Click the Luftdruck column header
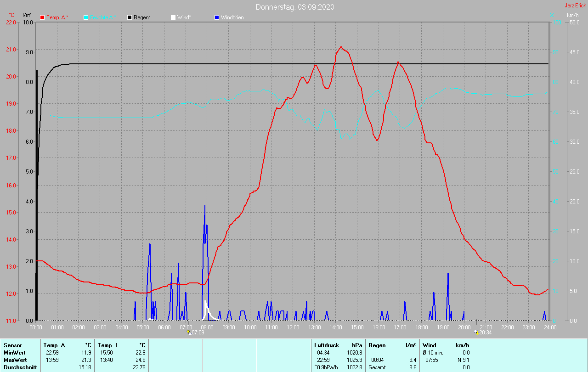Viewport: 588px width, 372px height. [327, 345]
